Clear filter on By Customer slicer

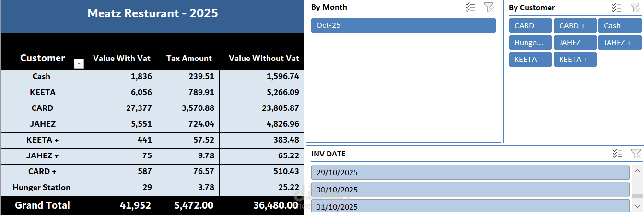[x=635, y=7]
